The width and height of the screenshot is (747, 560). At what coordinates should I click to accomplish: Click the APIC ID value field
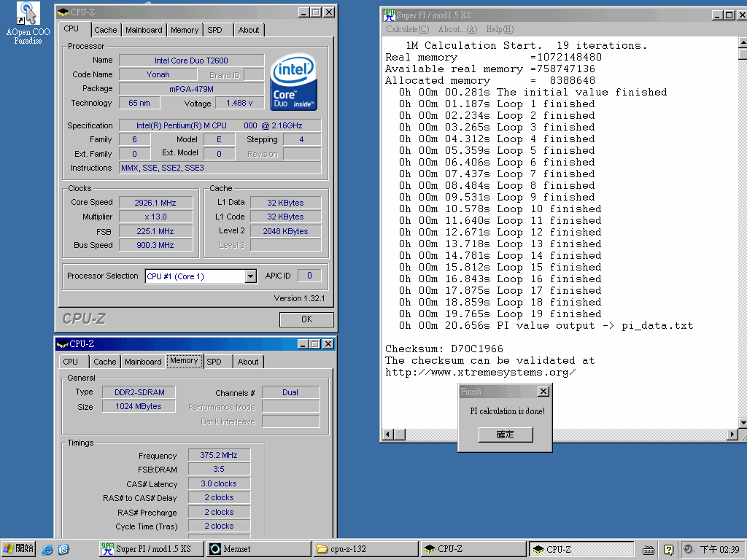[309, 276]
